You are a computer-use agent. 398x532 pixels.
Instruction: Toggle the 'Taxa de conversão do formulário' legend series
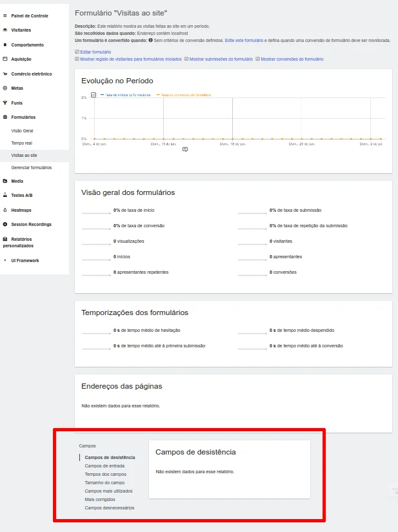pos(186,95)
